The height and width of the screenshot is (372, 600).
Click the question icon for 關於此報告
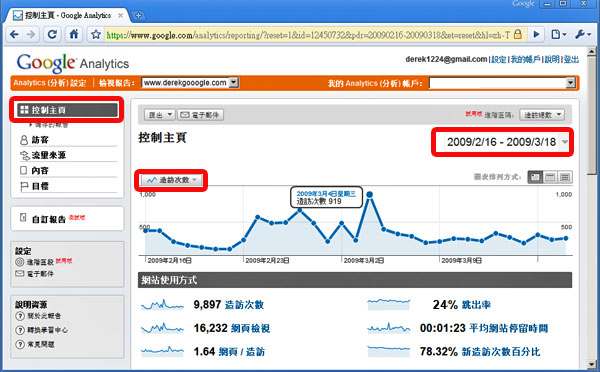pos(20,316)
